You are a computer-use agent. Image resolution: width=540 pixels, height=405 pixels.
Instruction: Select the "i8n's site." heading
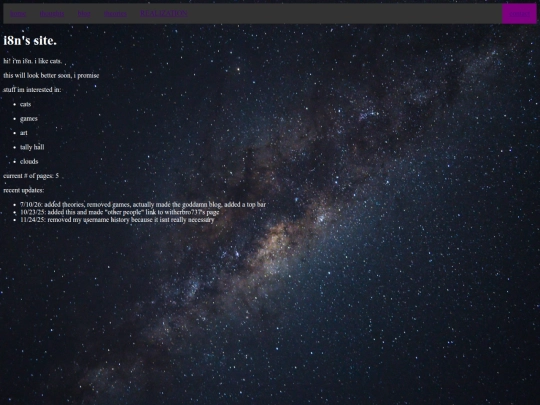pos(30,41)
